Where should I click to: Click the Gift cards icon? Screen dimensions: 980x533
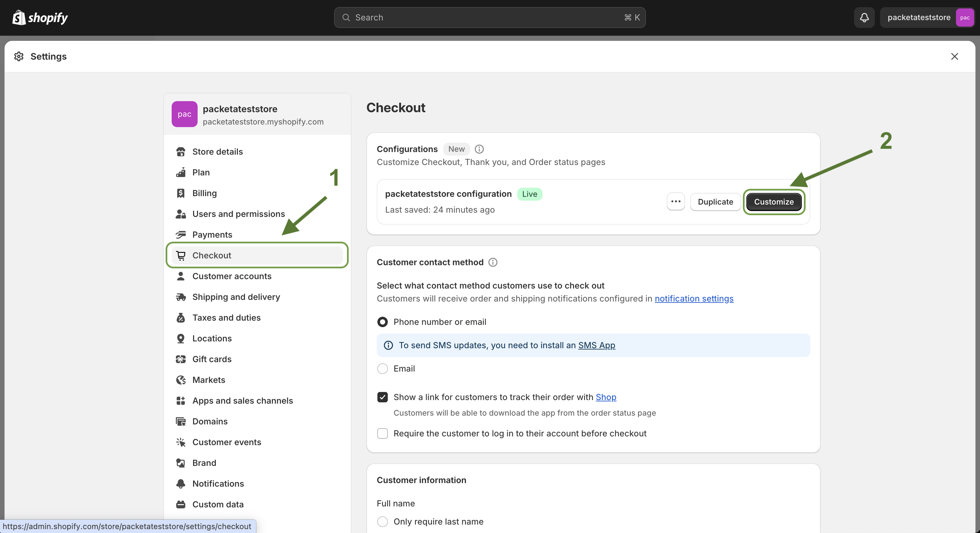tap(181, 359)
